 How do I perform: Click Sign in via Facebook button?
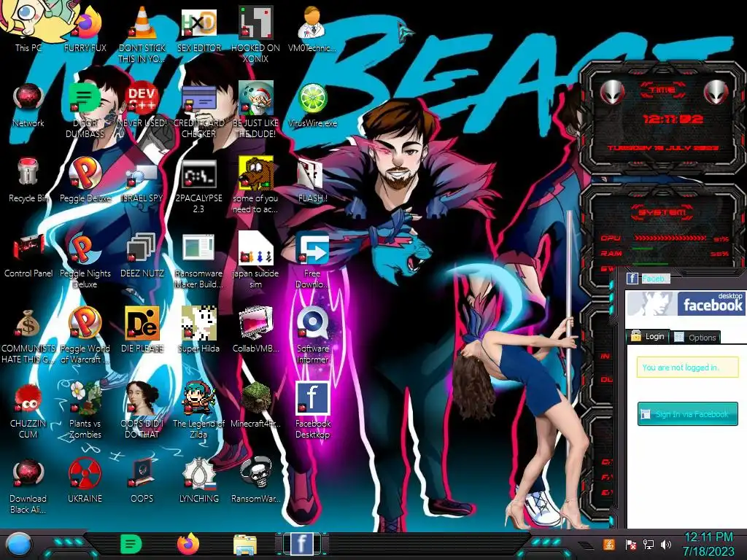[x=687, y=414]
